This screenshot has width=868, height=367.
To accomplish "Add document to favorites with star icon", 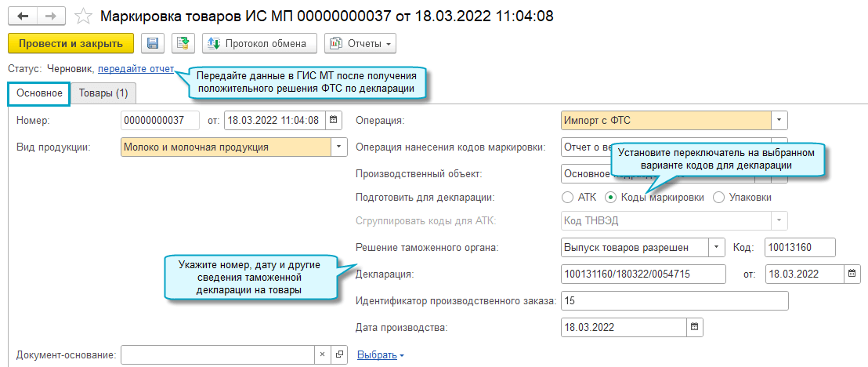I will [x=83, y=16].
